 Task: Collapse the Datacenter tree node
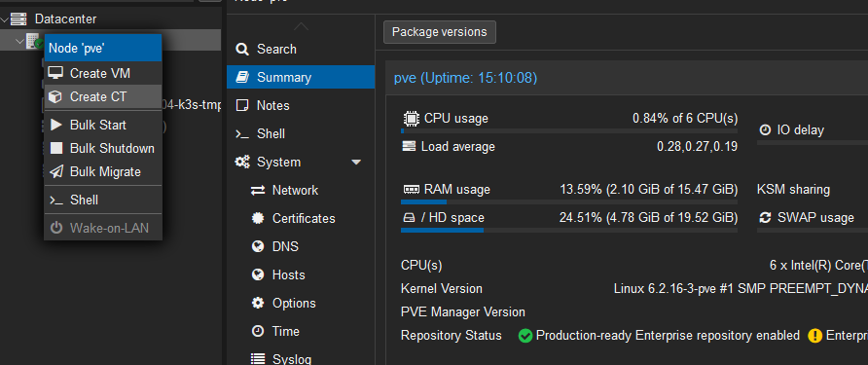(5, 19)
